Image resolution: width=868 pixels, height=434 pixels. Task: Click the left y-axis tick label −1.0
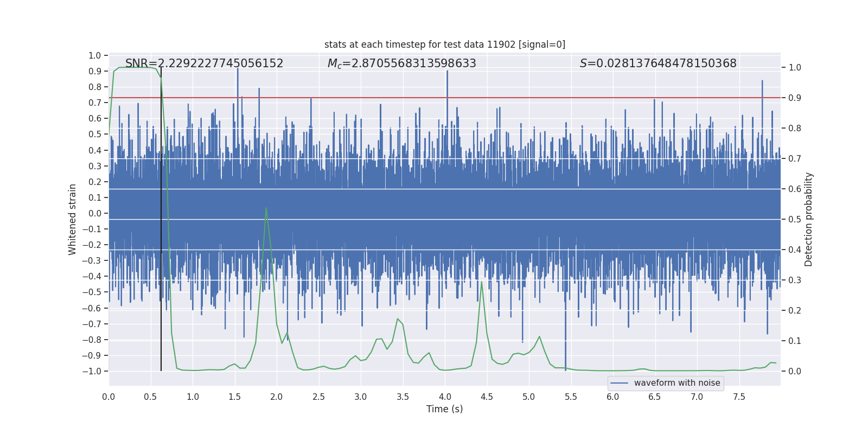coord(92,371)
